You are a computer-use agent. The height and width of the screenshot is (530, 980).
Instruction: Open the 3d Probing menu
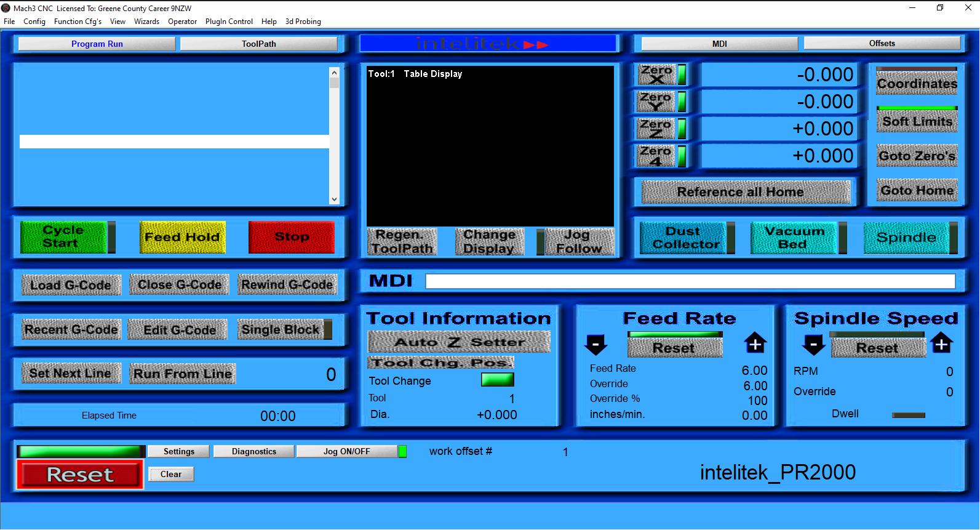[303, 22]
